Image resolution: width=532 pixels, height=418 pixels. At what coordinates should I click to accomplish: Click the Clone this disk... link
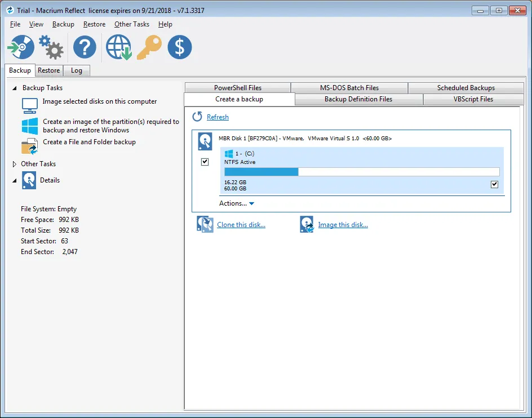pos(241,225)
